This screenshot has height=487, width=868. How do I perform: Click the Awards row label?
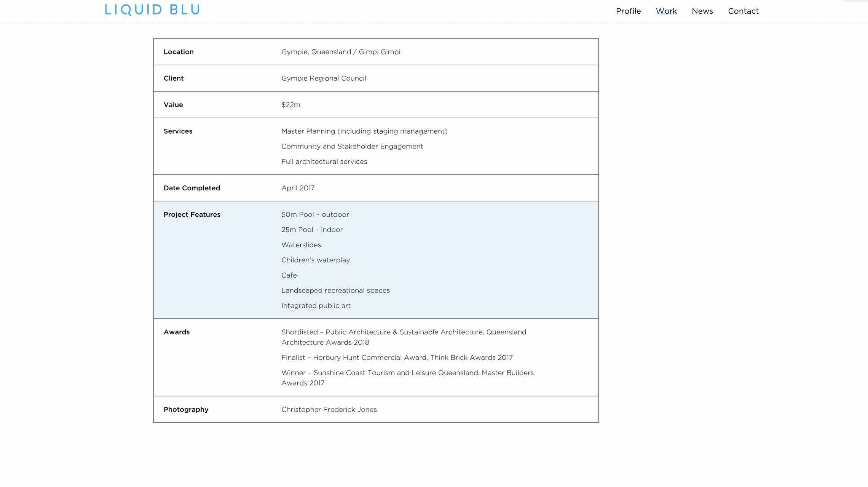tap(177, 332)
